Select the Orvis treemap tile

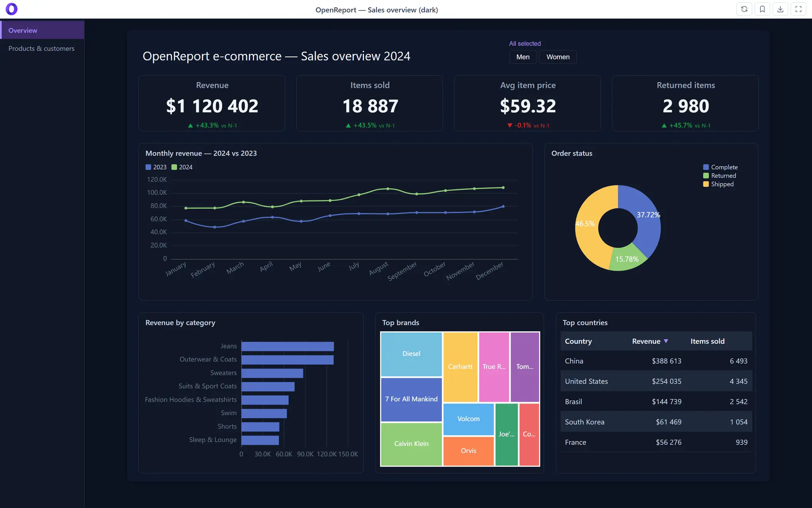tap(469, 451)
